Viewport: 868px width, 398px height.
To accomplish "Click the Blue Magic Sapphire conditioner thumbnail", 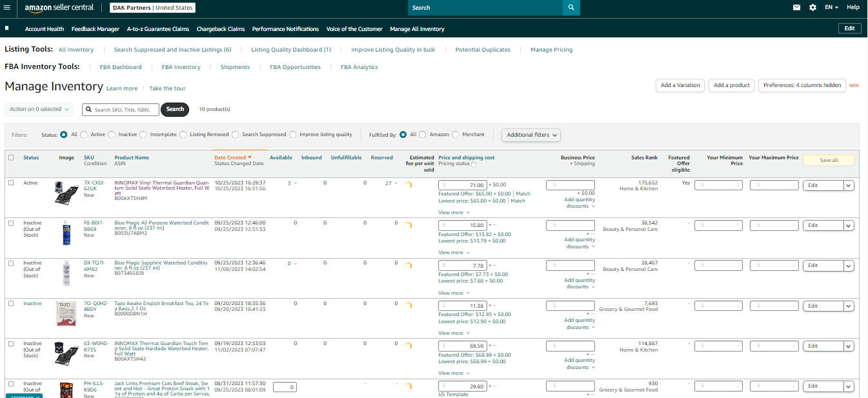I will click(x=66, y=274).
